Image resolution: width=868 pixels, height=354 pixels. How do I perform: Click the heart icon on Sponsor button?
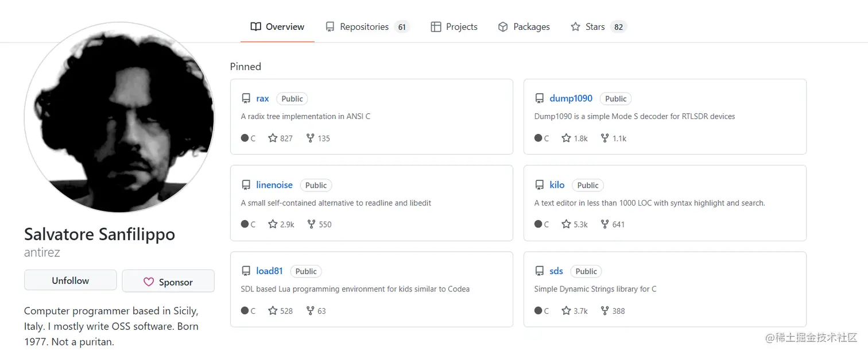149,282
